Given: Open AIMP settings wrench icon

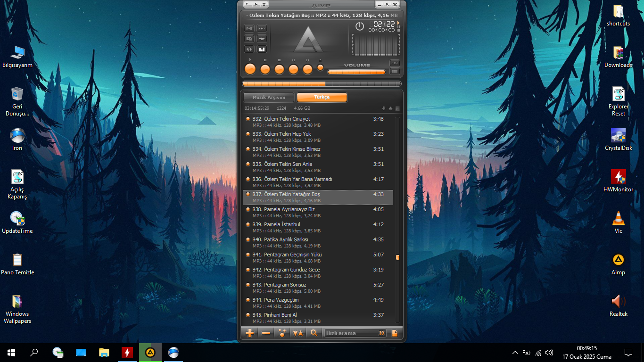Looking at the screenshot, I should coord(256,4).
